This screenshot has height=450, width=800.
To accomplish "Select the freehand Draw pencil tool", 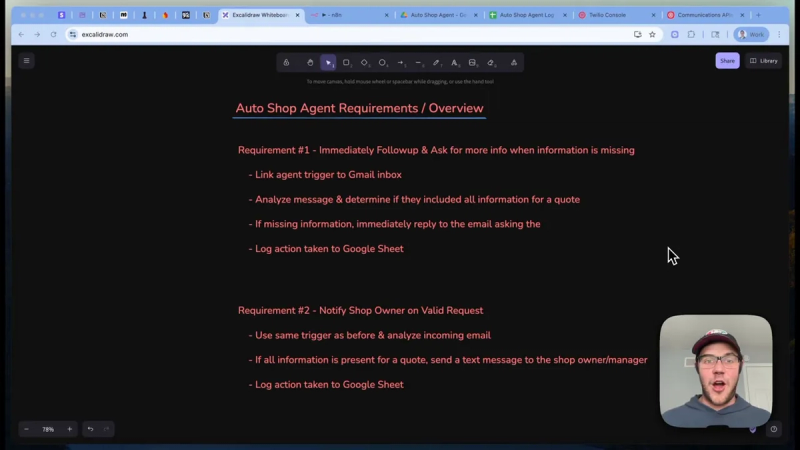I will point(436,63).
